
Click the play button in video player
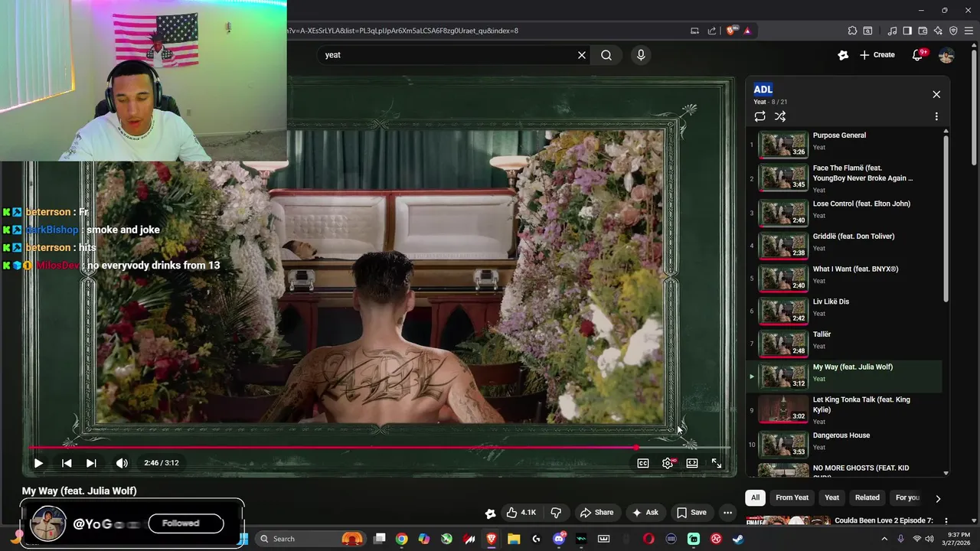click(38, 463)
